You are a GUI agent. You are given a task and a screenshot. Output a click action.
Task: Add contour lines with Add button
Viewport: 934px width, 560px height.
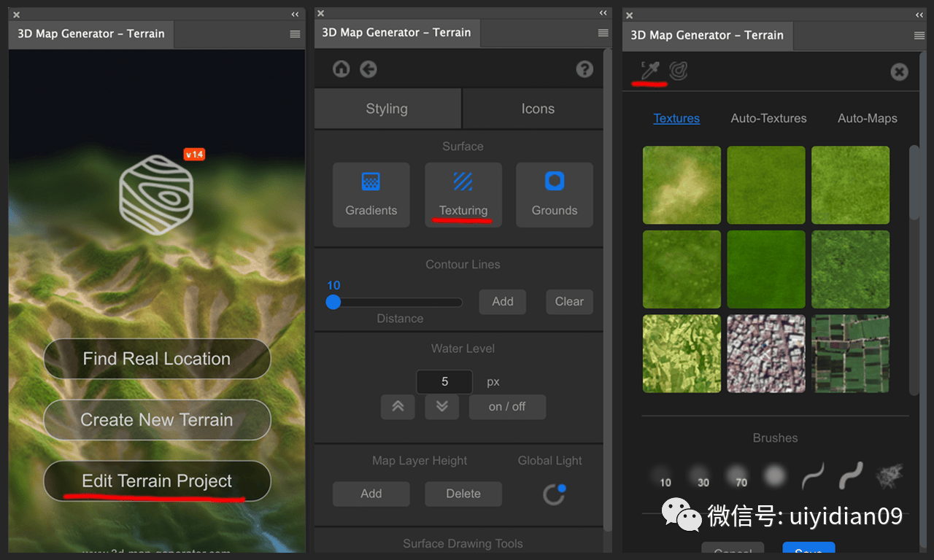(503, 302)
